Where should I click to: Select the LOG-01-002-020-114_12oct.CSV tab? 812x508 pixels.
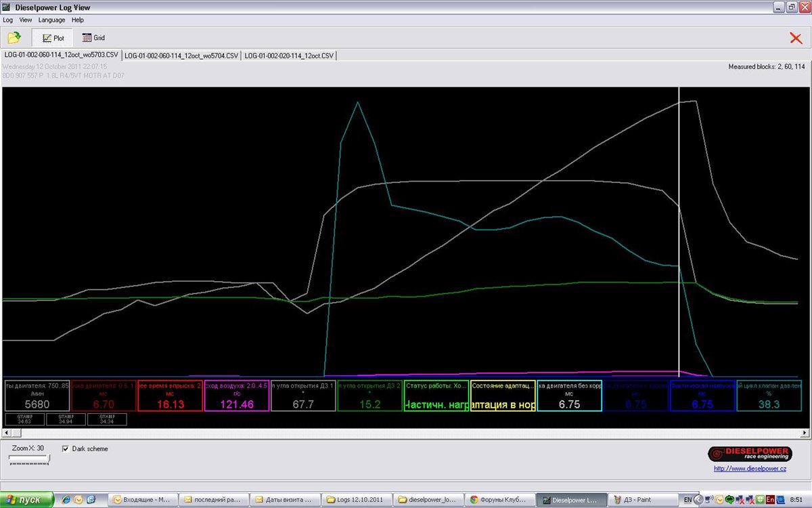coord(289,55)
